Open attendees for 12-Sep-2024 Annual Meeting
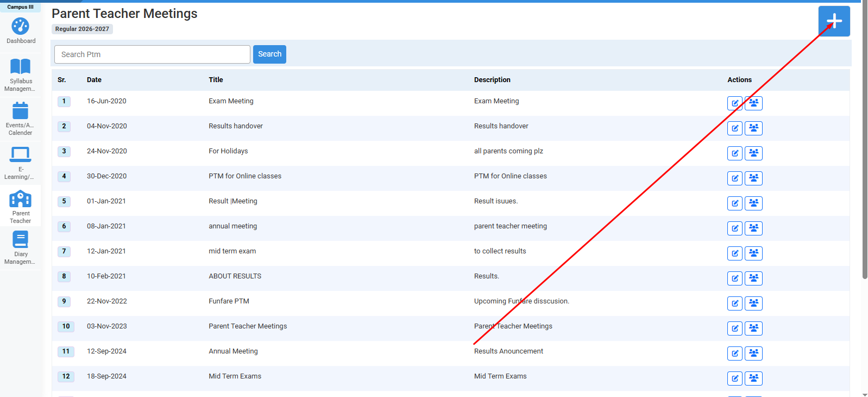This screenshot has width=868, height=397. pyautogui.click(x=753, y=353)
